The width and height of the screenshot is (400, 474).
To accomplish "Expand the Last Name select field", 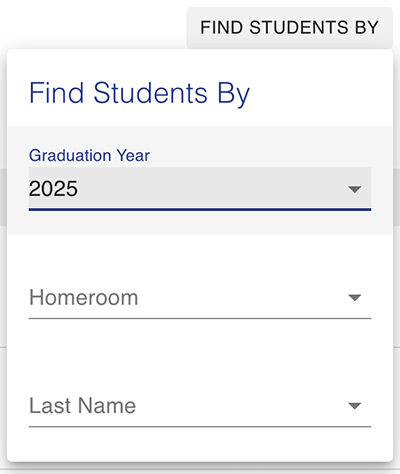I will [x=200, y=406].
